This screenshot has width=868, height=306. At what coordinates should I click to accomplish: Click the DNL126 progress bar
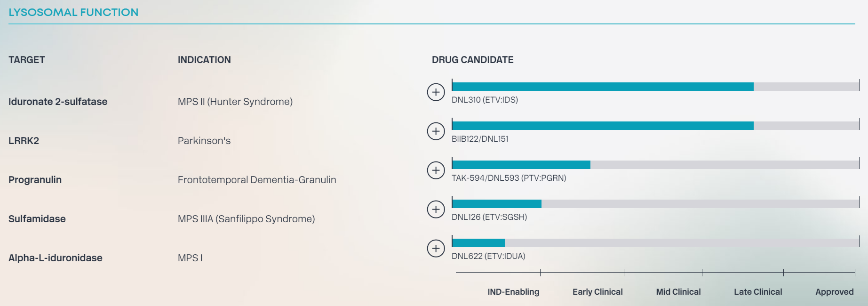(x=655, y=204)
